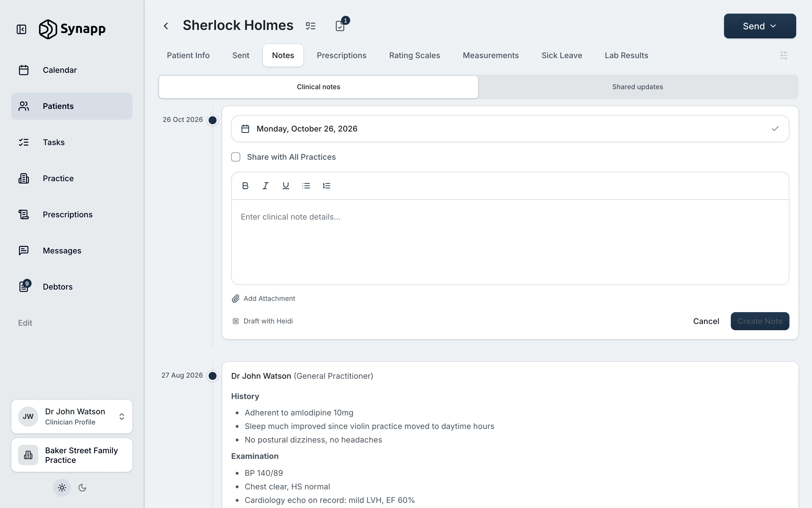The width and height of the screenshot is (812, 508).
Task: Open the Rating Scales tab
Action: click(414, 55)
